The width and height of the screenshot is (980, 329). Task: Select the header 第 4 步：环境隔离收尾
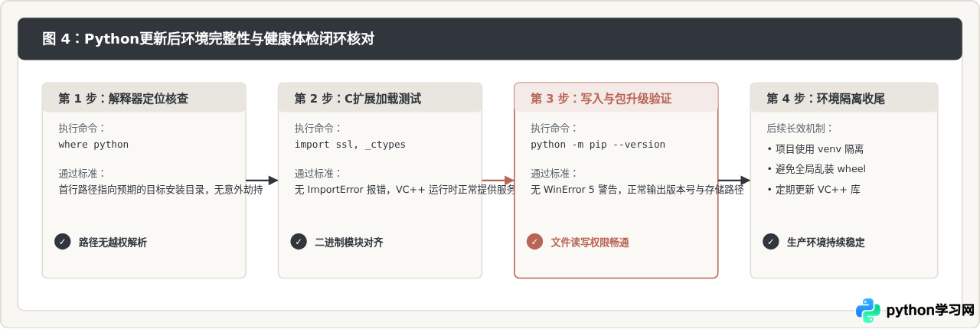click(x=826, y=99)
